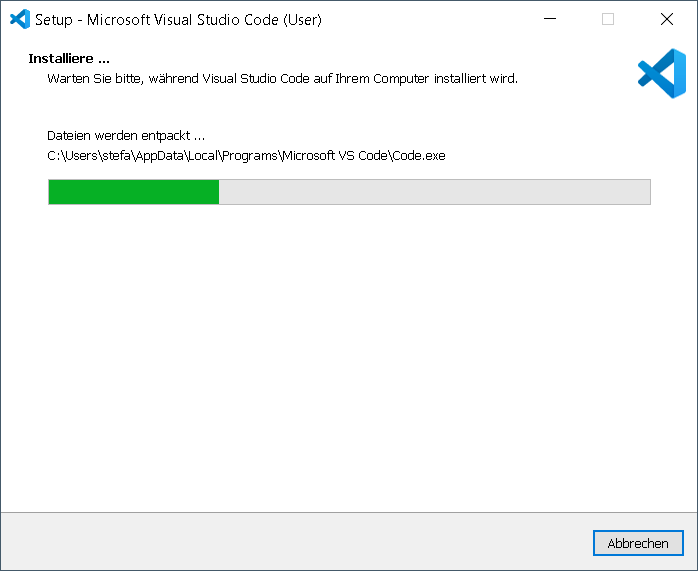Viewport: 698px width, 571px height.
Task: Click the grey footer panel left of Abbrechen
Action: click(300, 542)
